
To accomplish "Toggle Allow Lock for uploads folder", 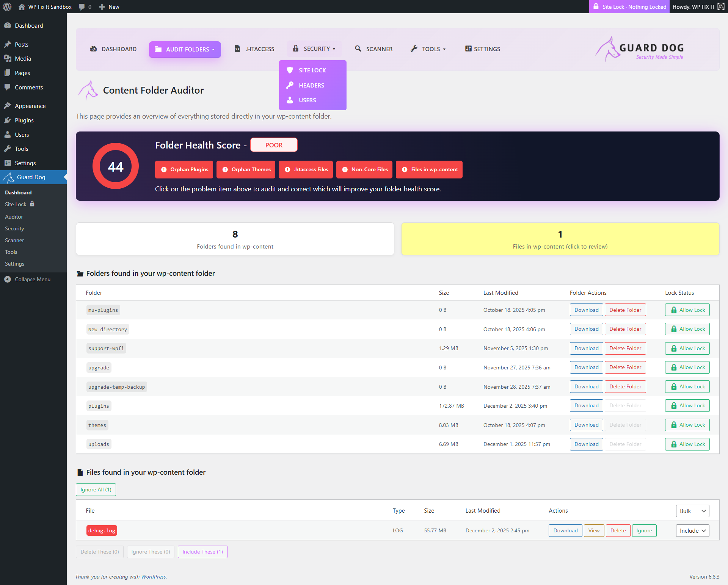I will (x=687, y=444).
